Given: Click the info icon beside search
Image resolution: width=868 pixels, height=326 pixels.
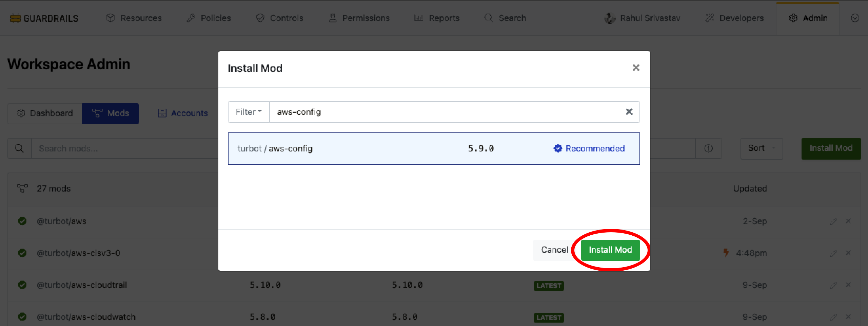Looking at the screenshot, I should tap(708, 148).
